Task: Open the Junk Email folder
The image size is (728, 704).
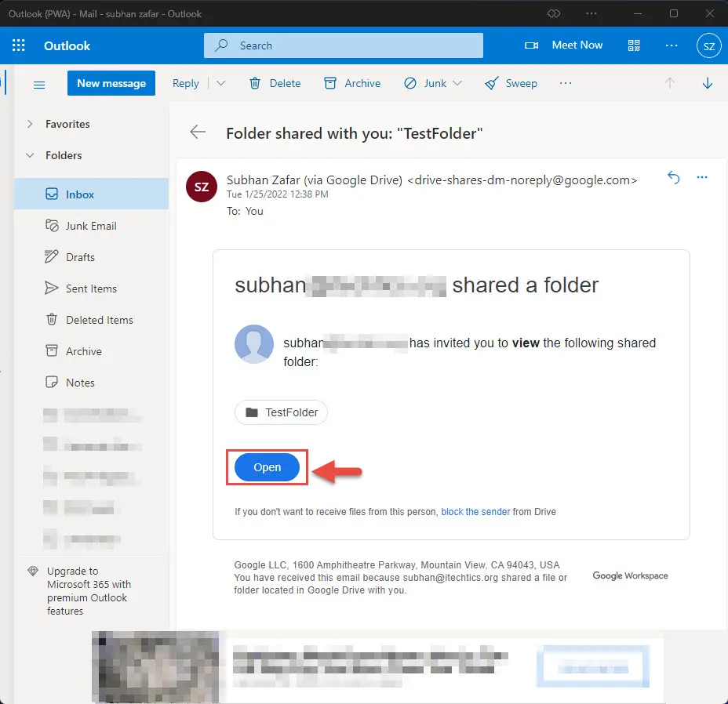Action: [x=91, y=226]
